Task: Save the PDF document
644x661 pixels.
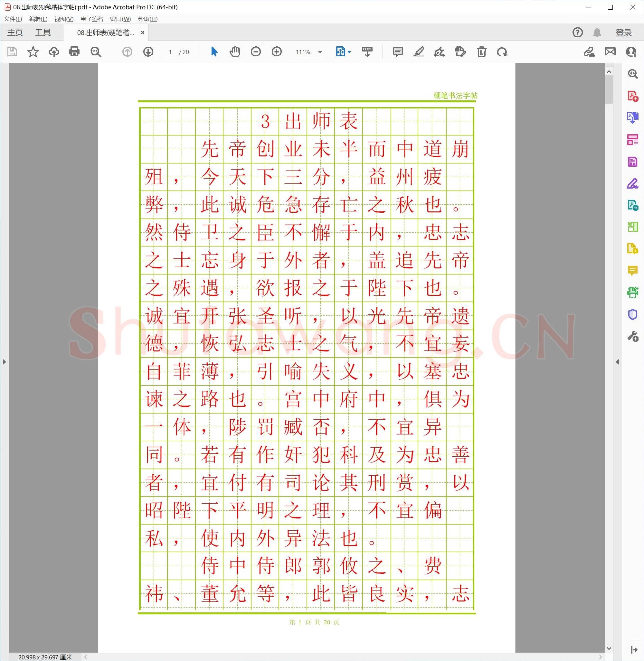Action: pyautogui.click(x=12, y=52)
